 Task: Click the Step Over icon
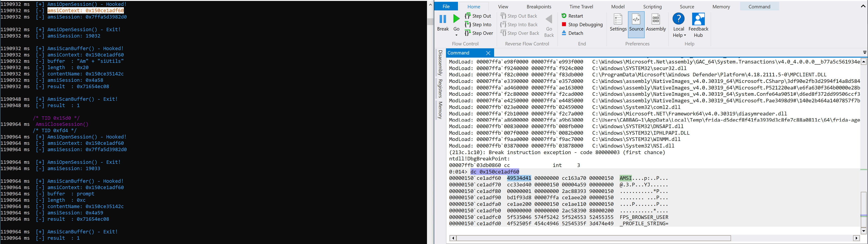point(468,33)
